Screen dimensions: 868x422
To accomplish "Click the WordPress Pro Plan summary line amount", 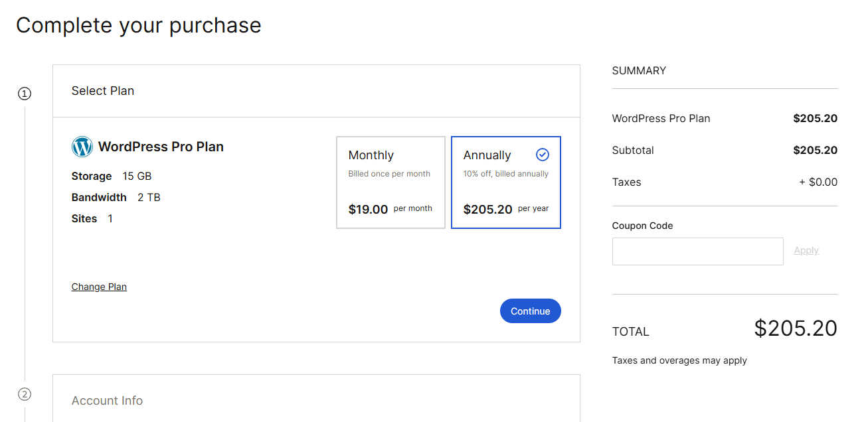I will (x=816, y=118).
